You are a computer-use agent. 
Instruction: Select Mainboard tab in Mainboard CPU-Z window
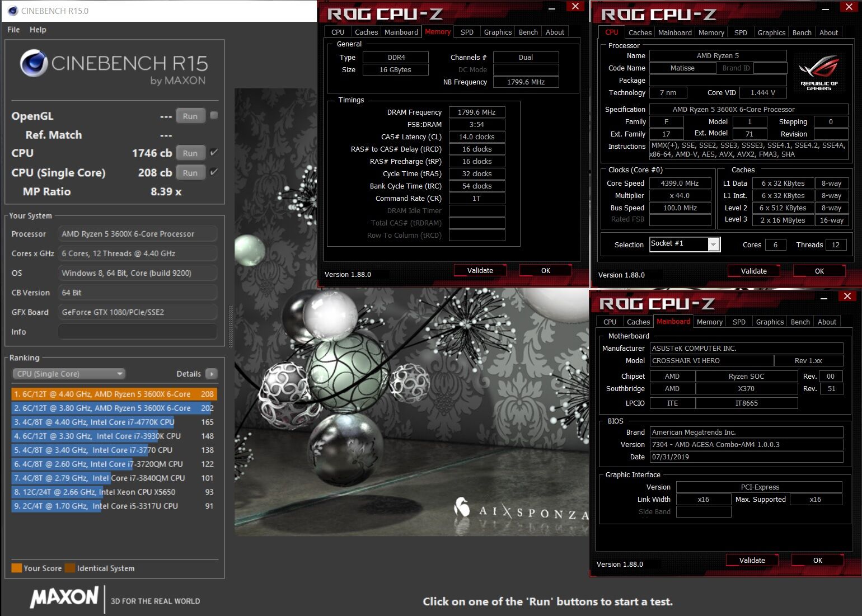pyautogui.click(x=673, y=322)
